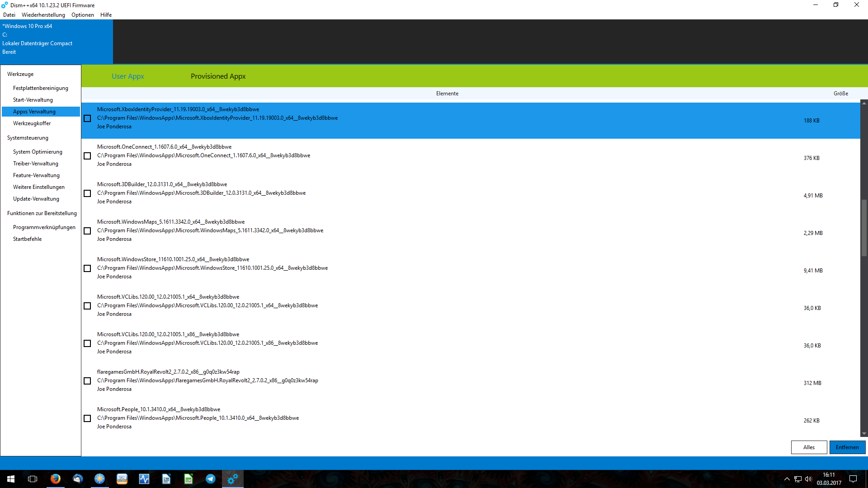The height and width of the screenshot is (488, 868).
Task: Open Festplattenbereinigung in the sidebar
Action: coord(41,88)
